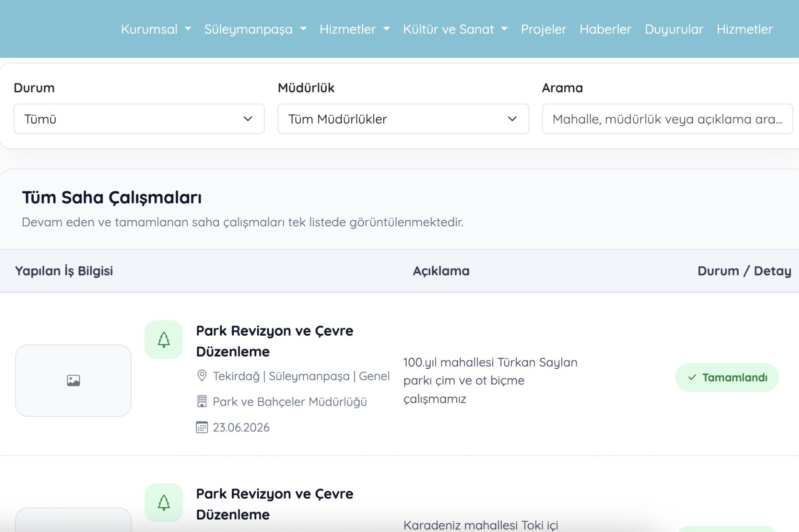Open the Haberler link
Image resolution: width=799 pixels, height=532 pixels.
605,29
